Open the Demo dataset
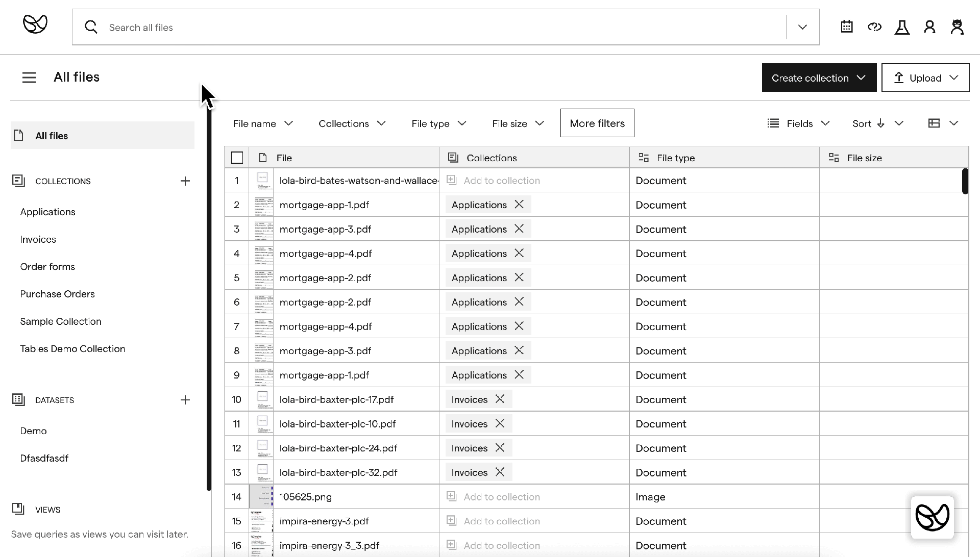980x557 pixels. 33,431
